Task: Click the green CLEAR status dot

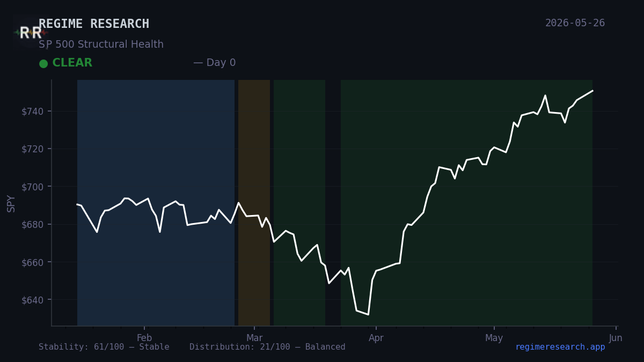Action: click(43, 63)
